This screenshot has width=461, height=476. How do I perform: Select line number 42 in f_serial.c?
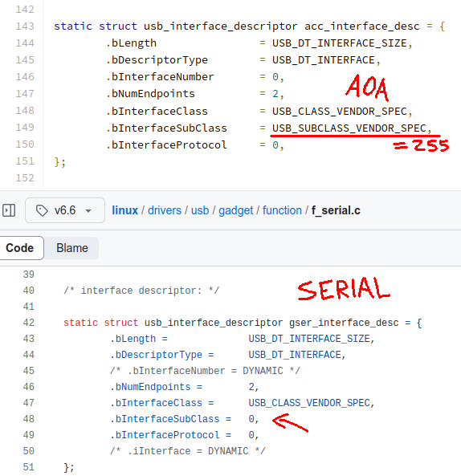29,323
